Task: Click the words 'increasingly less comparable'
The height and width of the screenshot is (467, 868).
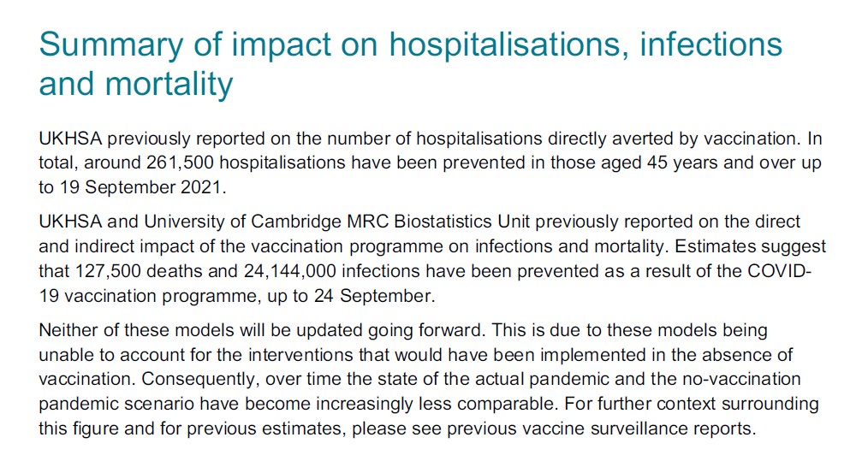Action: [x=435, y=405]
